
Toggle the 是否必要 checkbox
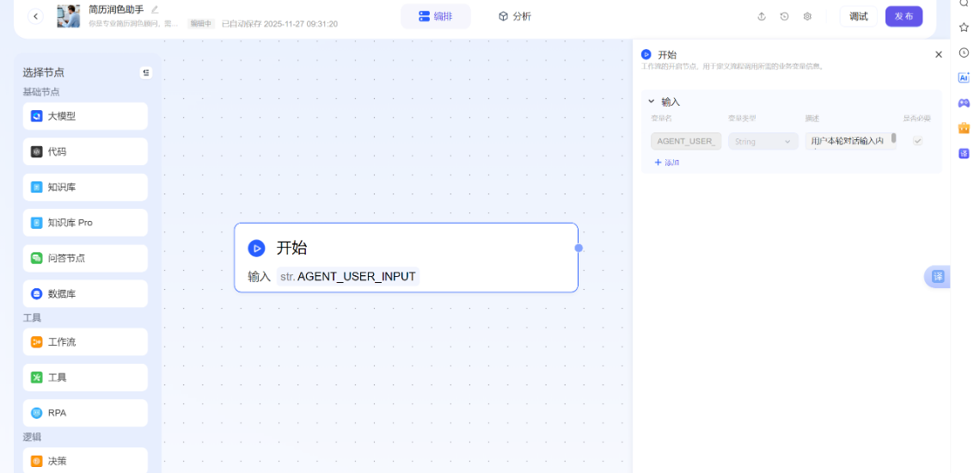tap(917, 141)
